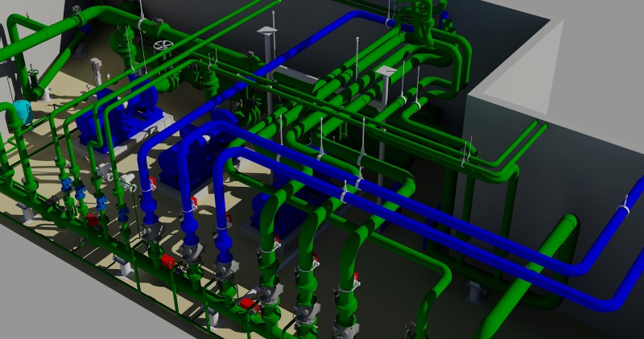Select the teal expansion tank in model
Image resolution: width=644 pixels, height=339 pixels.
pos(23,112)
